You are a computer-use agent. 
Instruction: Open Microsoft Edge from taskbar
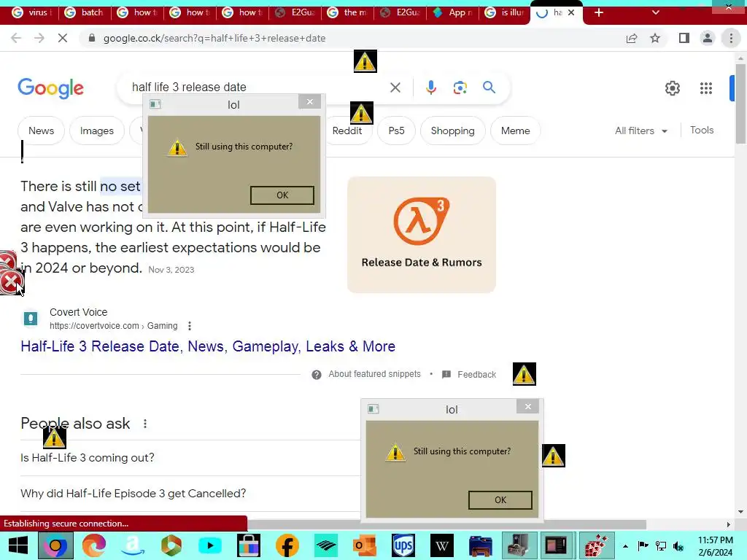94,545
